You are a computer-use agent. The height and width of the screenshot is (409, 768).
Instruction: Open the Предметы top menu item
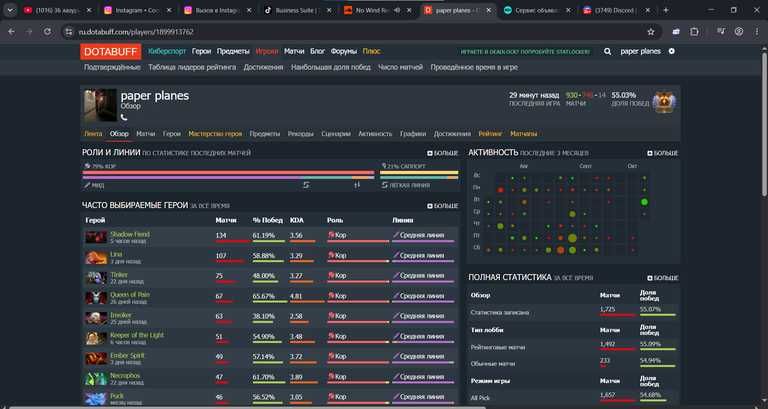point(233,51)
